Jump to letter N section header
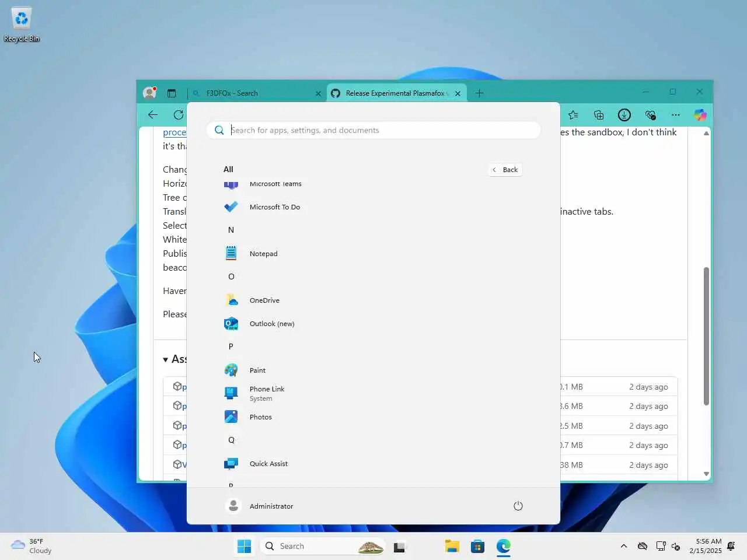 click(231, 230)
